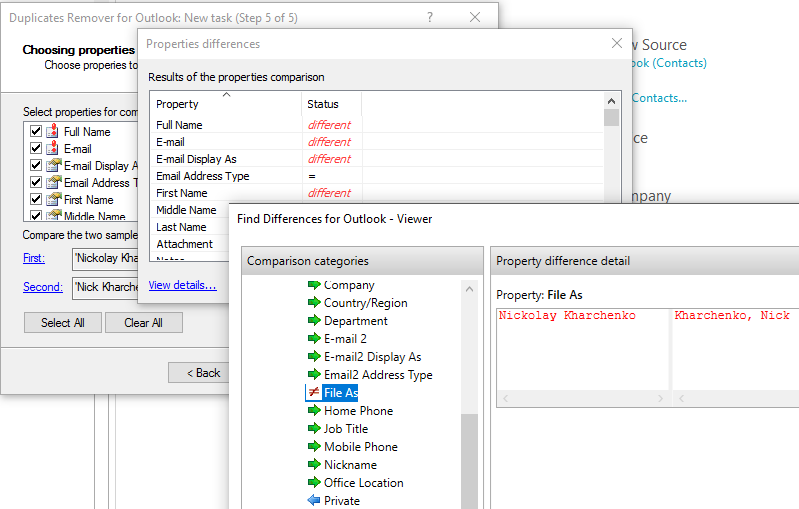The width and height of the screenshot is (799, 509).
Task: Sort by the Property column header
Action: (226, 104)
